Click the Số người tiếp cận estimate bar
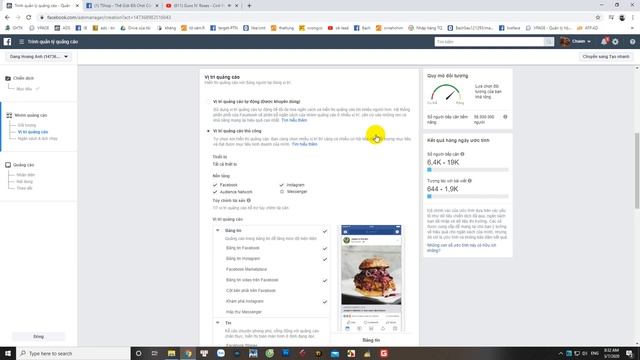 tap(468, 170)
